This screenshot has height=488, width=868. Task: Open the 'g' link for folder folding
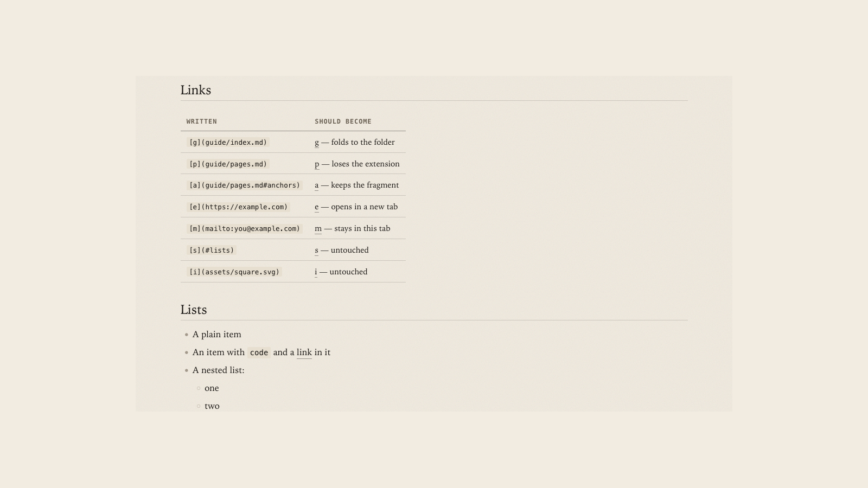[317, 142]
